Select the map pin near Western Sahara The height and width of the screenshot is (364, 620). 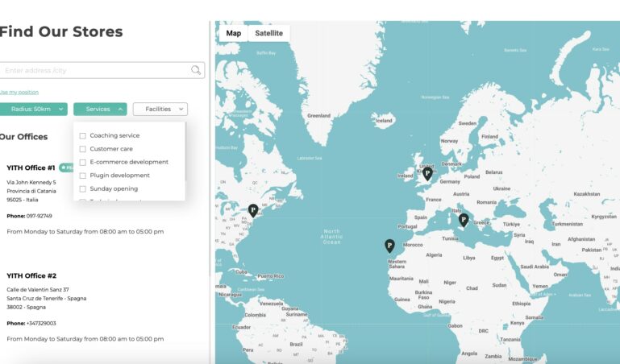click(x=389, y=246)
